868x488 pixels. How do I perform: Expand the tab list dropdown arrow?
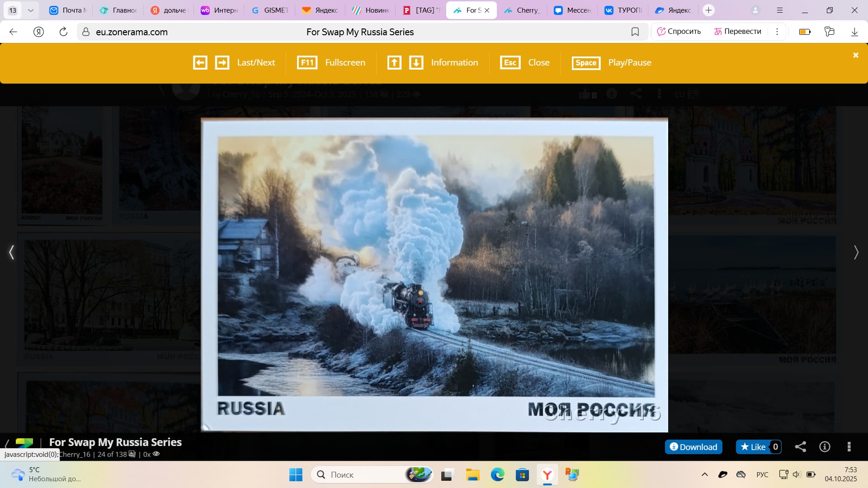(30, 10)
